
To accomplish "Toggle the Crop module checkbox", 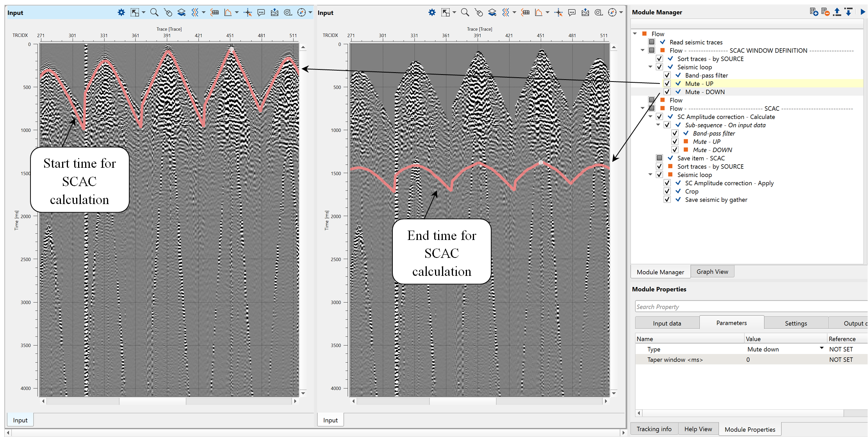I will pyautogui.click(x=667, y=191).
